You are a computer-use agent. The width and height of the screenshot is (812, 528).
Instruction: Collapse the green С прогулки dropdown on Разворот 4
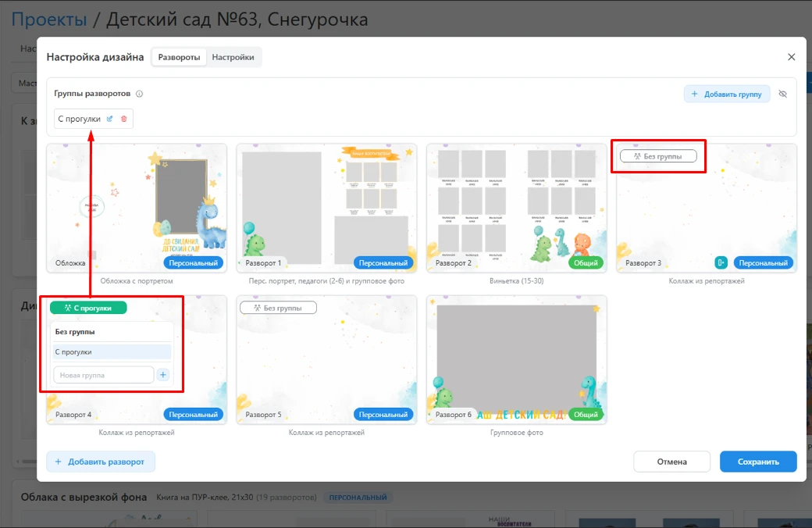88,308
